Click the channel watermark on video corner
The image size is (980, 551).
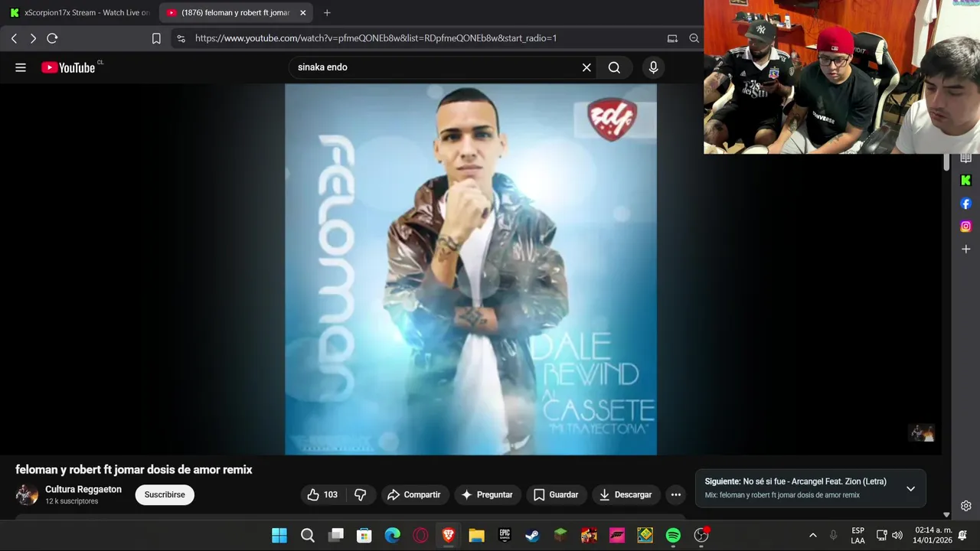pyautogui.click(x=922, y=433)
